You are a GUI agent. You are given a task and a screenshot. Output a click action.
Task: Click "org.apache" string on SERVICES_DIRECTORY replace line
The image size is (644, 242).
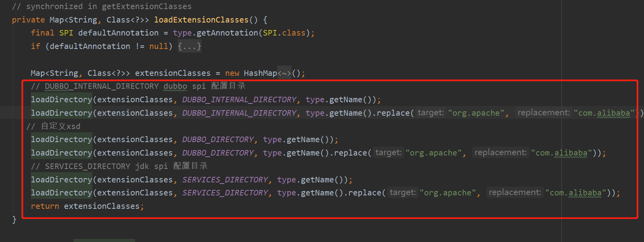[x=448, y=193]
